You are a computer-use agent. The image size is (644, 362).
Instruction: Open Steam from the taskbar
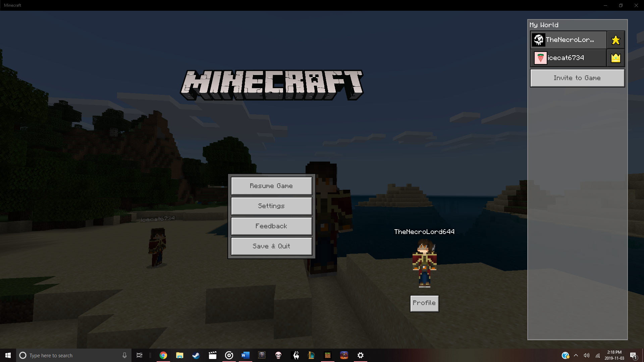(196, 355)
